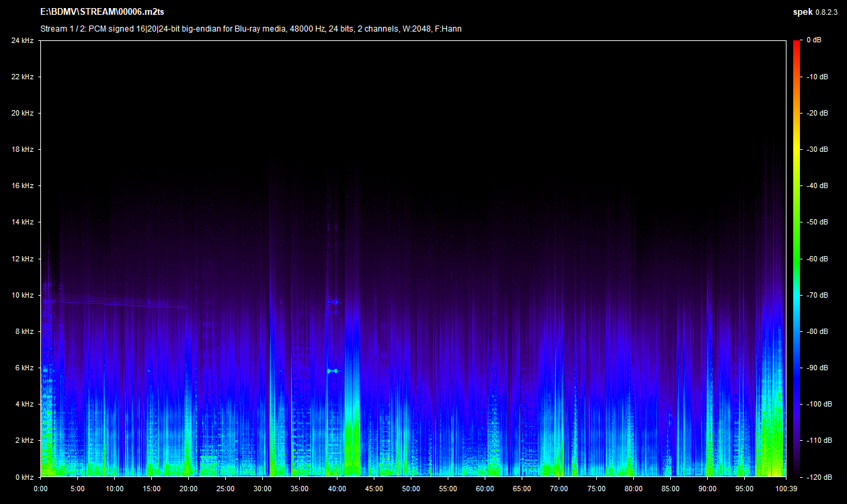
Task: Click the red top of the color scale bar
Action: coord(797,46)
